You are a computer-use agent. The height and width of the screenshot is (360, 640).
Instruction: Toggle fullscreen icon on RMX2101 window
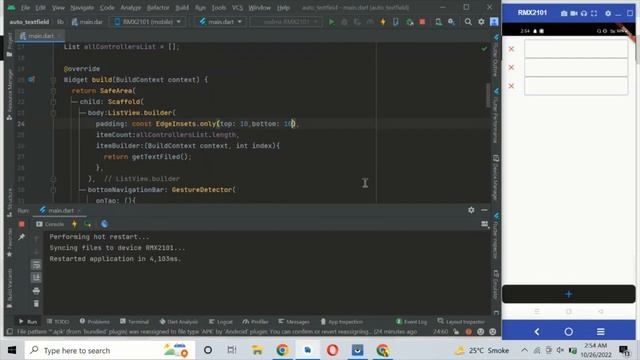[594, 13]
